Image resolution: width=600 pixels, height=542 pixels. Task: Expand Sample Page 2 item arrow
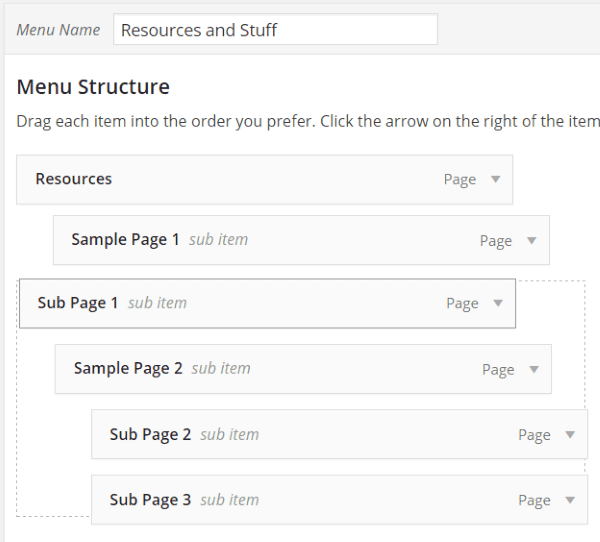pos(534,369)
